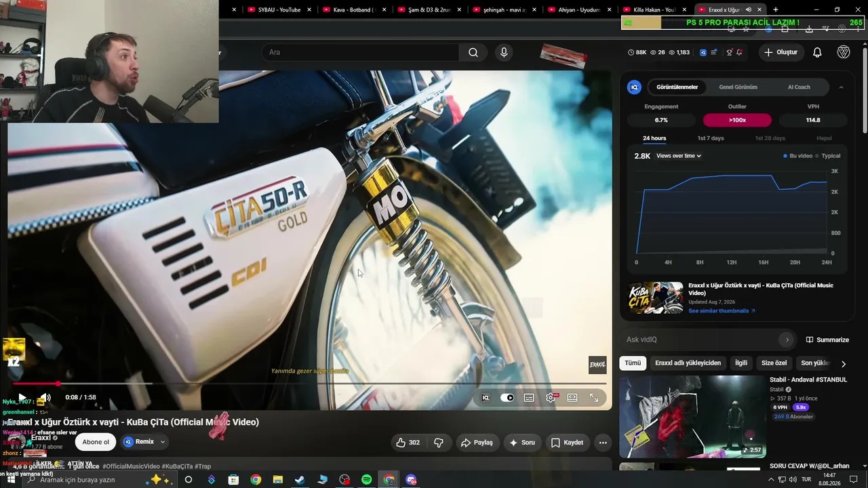The image size is (868, 488).
Task: Click the #OfficialMusicVideo hashtag
Action: click(x=131, y=466)
